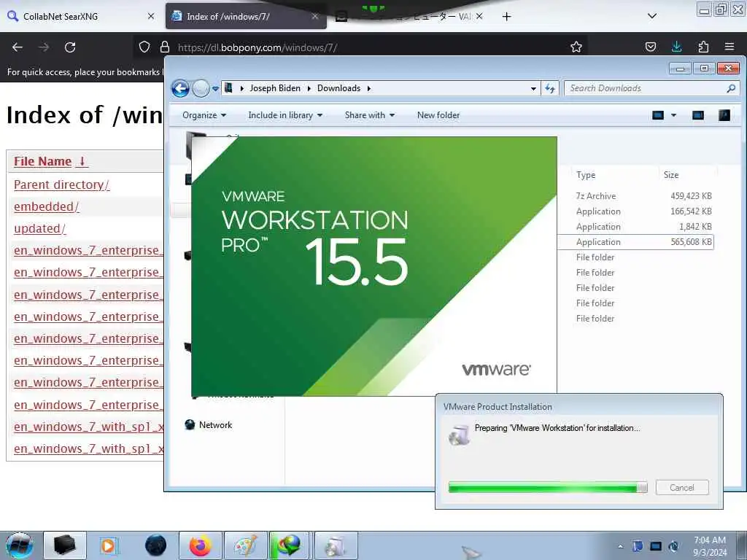Open the updated/ link
Screen dimensions: 747x560
pos(39,228)
